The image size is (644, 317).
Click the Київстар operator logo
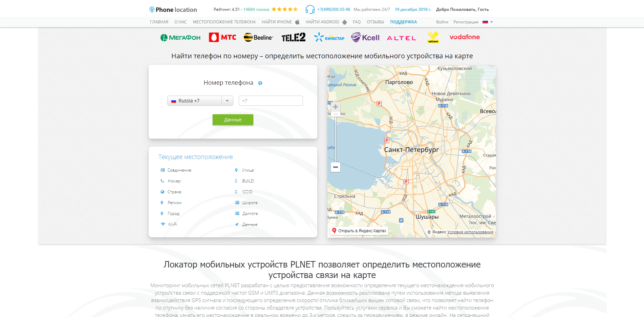pyautogui.click(x=329, y=37)
